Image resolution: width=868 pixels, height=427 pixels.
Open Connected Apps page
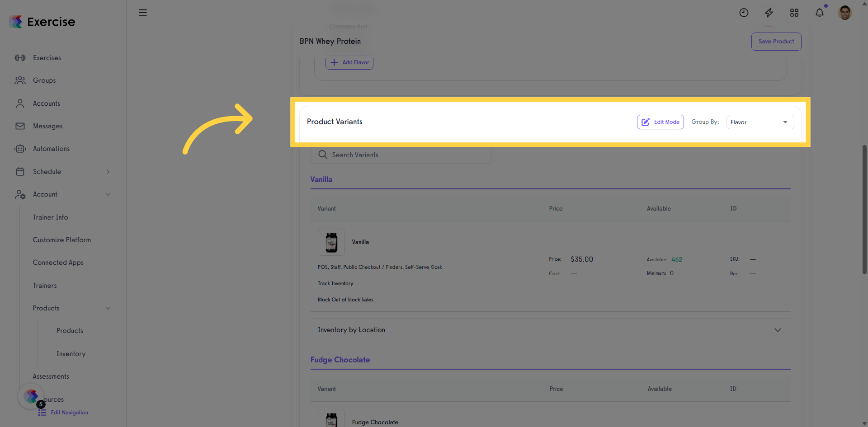(x=58, y=263)
